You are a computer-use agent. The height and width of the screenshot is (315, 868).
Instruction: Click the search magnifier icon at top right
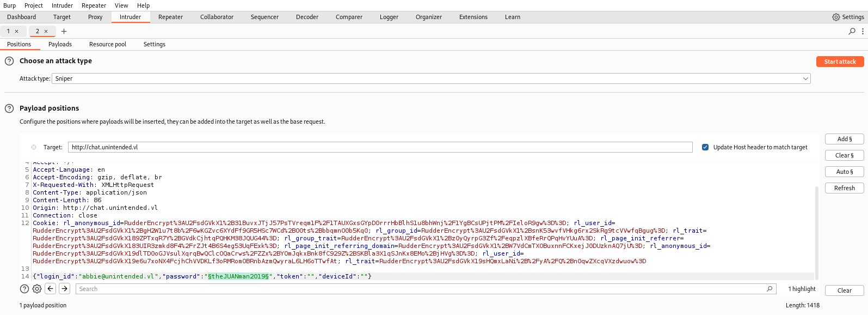(852, 32)
